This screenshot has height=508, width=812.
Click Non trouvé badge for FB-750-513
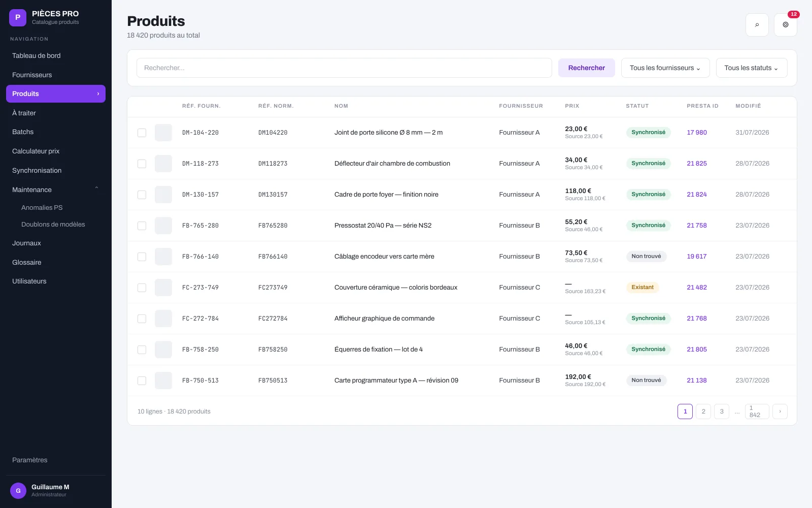pos(646,380)
